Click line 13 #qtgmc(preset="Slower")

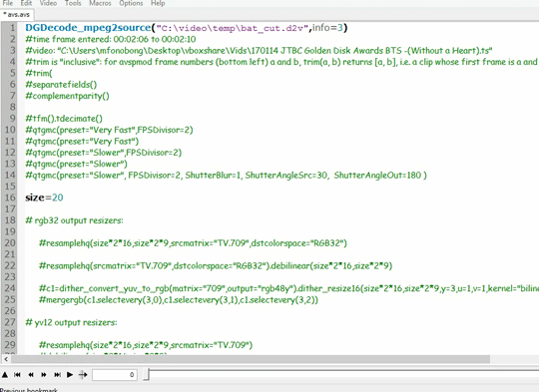pyautogui.click(x=76, y=164)
